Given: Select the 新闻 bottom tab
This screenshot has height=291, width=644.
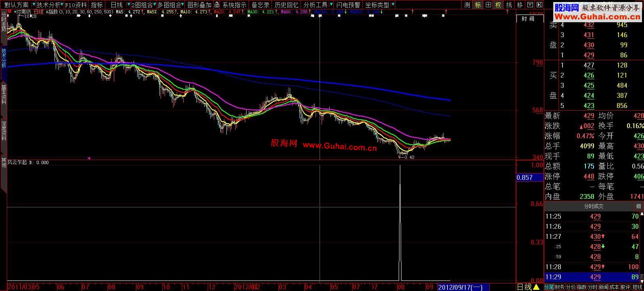Looking at the screenshot, I should coord(603,287).
